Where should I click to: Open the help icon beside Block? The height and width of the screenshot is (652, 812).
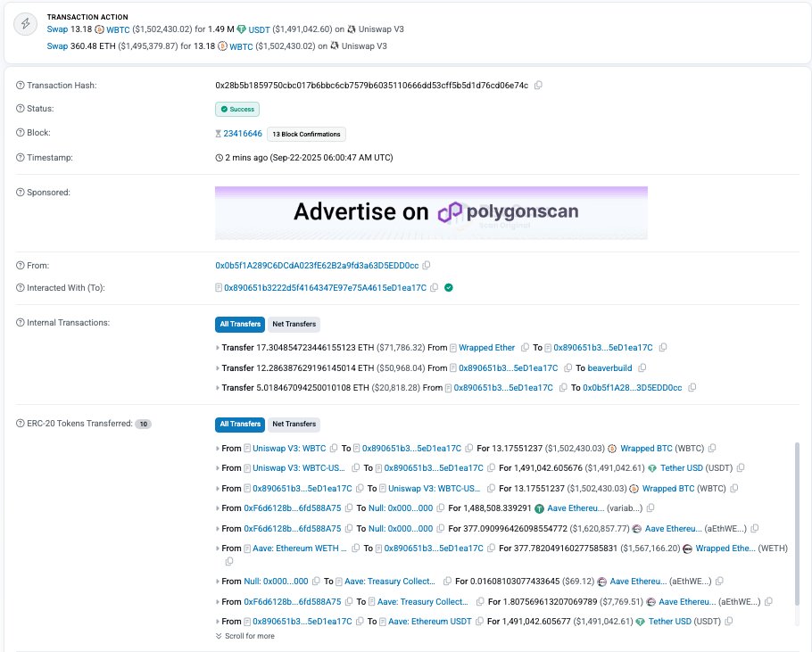coord(21,133)
